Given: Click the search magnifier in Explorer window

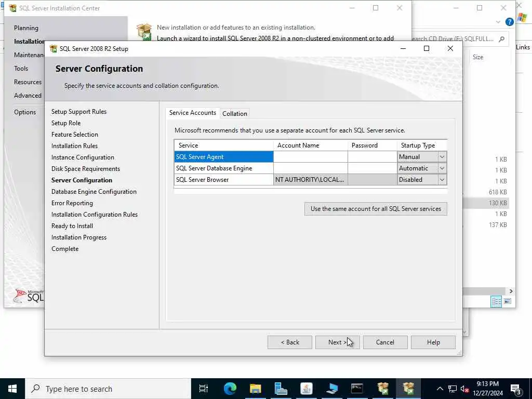Looking at the screenshot, I should point(501,39).
